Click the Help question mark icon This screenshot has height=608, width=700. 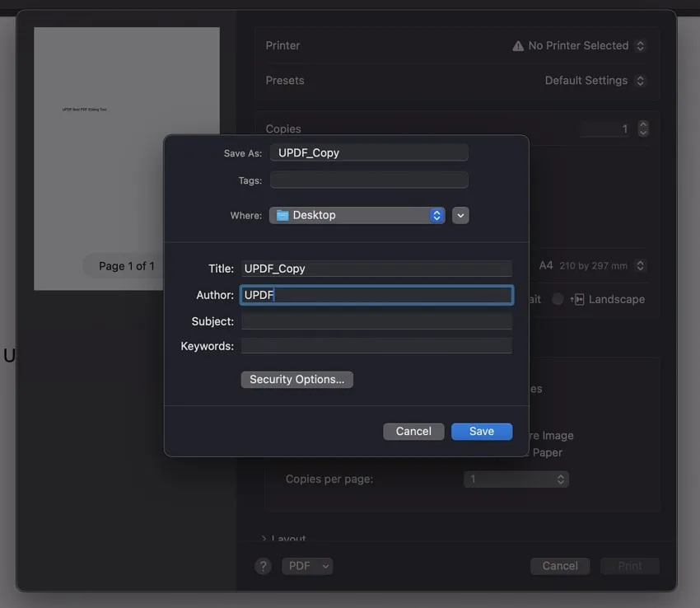(263, 566)
